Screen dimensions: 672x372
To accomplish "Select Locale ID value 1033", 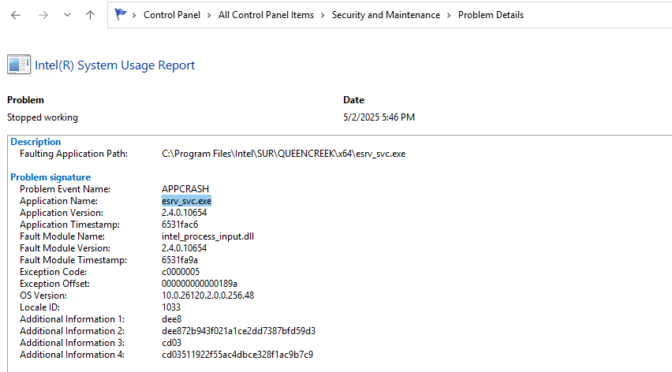I will coord(171,307).
